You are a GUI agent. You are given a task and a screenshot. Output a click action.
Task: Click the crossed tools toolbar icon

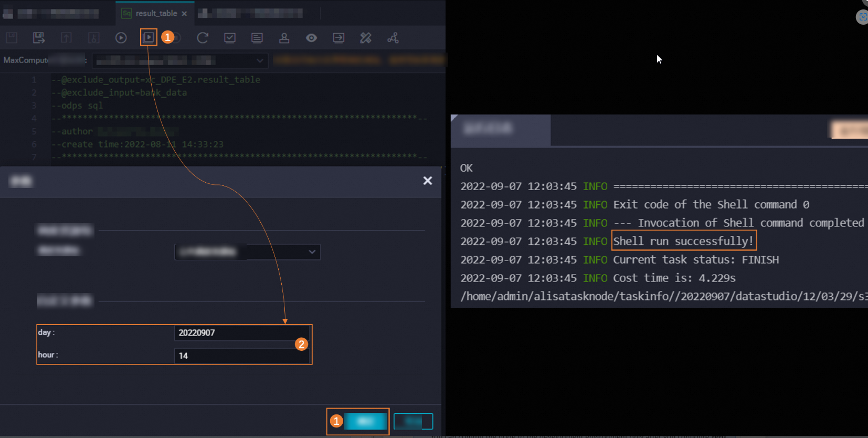(x=366, y=38)
